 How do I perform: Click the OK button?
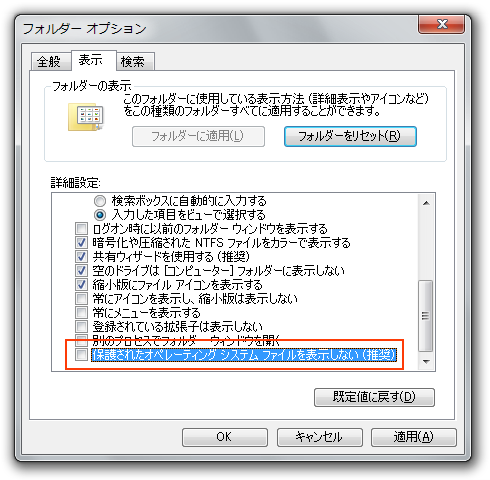pyautogui.click(x=225, y=437)
